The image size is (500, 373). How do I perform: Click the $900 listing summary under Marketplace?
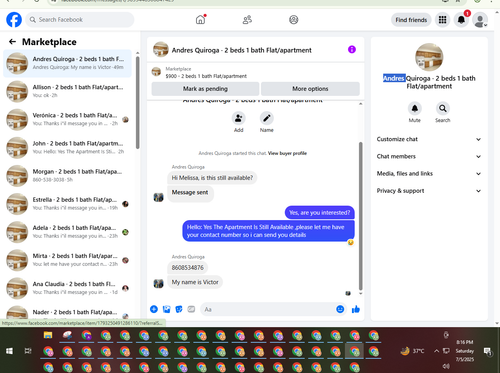206,76
